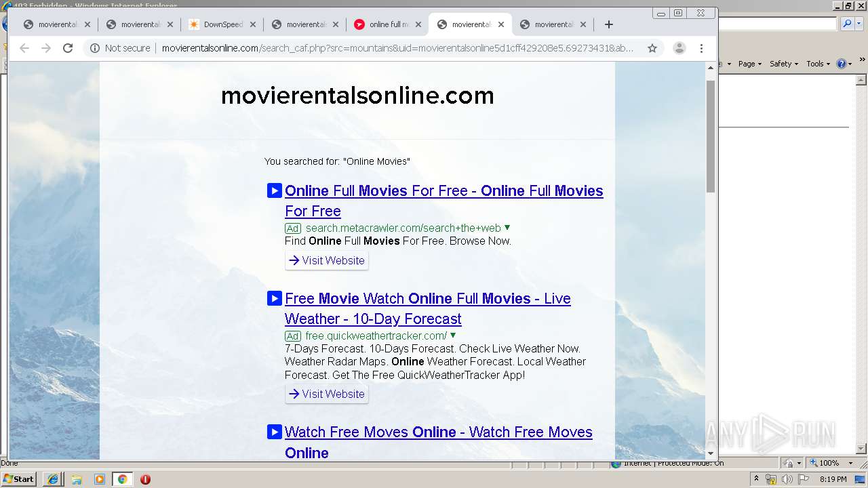Open Internet Explorer from the taskbar
The width and height of the screenshot is (868, 488).
53,479
